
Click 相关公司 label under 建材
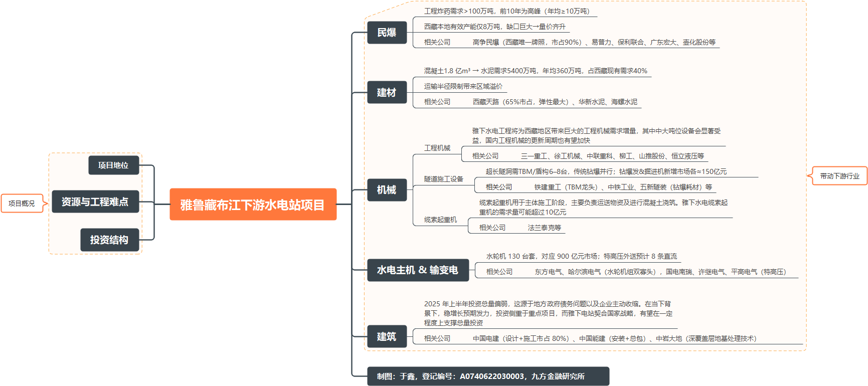(437, 102)
